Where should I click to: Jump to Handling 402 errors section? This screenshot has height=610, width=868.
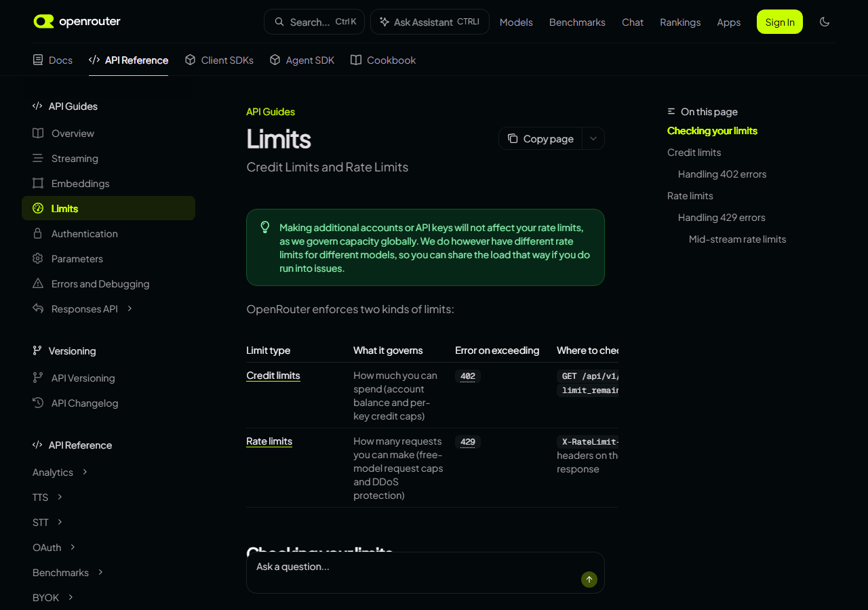722,174
